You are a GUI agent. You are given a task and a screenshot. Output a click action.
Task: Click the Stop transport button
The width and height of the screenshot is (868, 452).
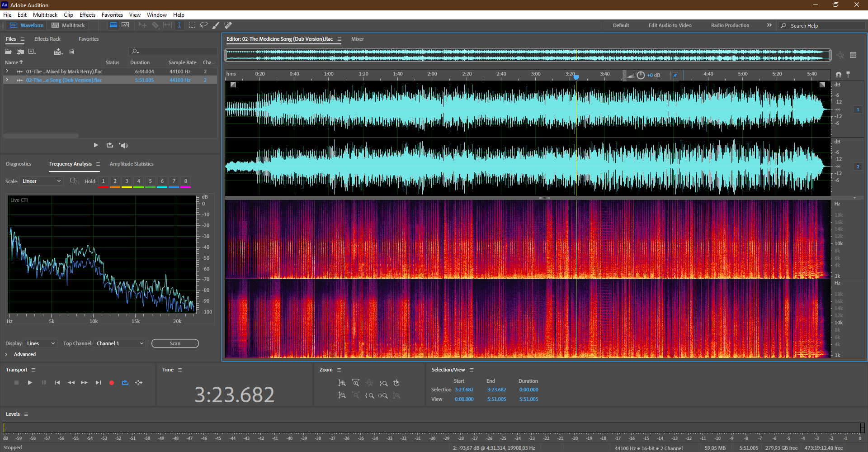click(16, 383)
